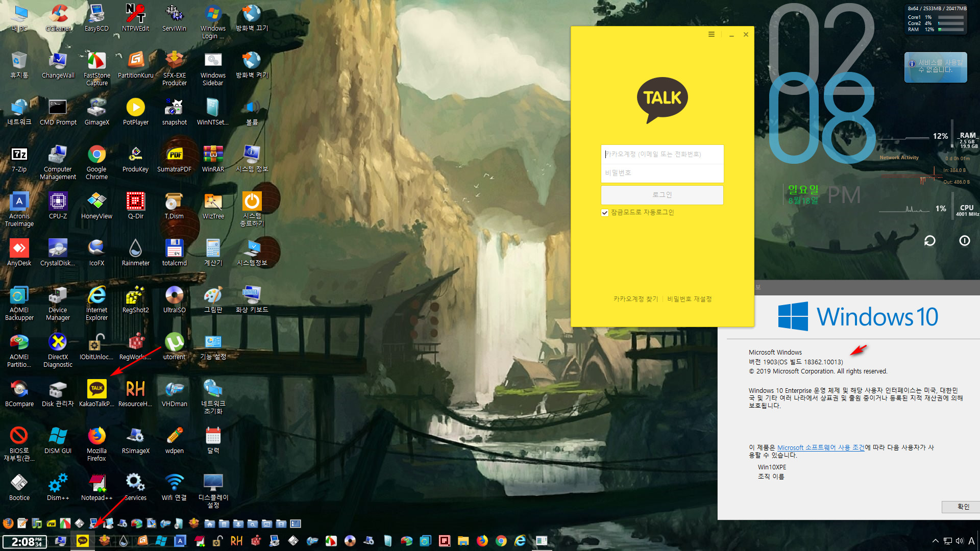The width and height of the screenshot is (980, 551).
Task: Click the Rainmeter refresh circular icon
Action: pyautogui.click(x=929, y=241)
